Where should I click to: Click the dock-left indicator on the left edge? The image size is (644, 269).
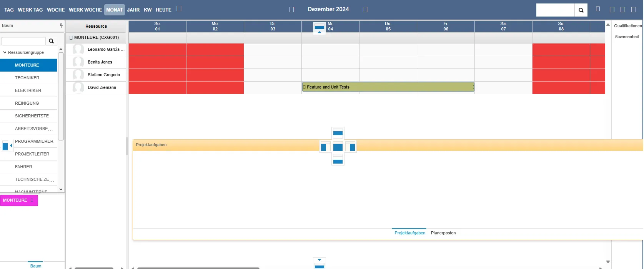[7, 146]
